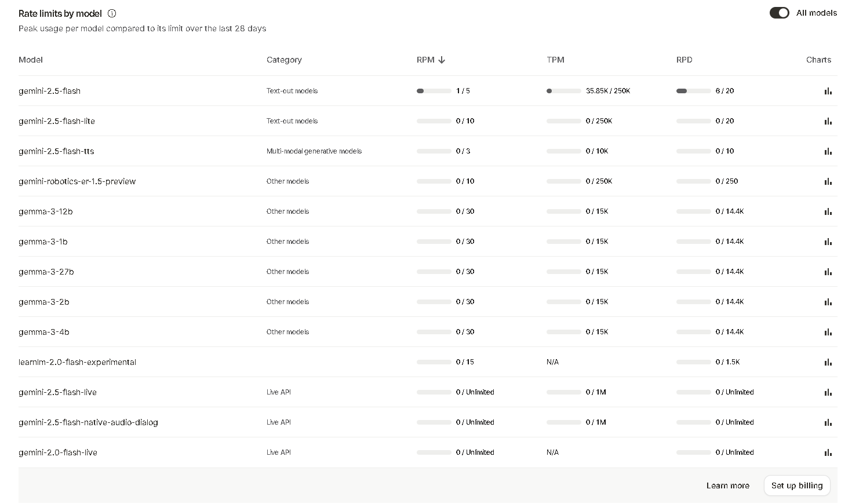
Task: Open chart for gemini-2.5-flash-tts
Action: pyautogui.click(x=828, y=151)
